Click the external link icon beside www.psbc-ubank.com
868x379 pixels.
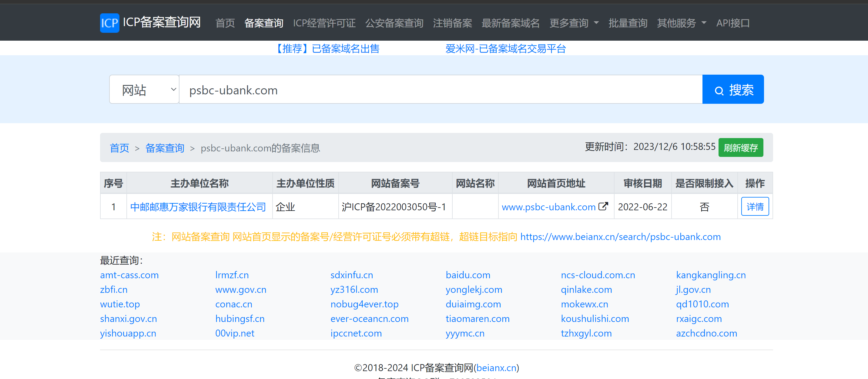(x=603, y=206)
